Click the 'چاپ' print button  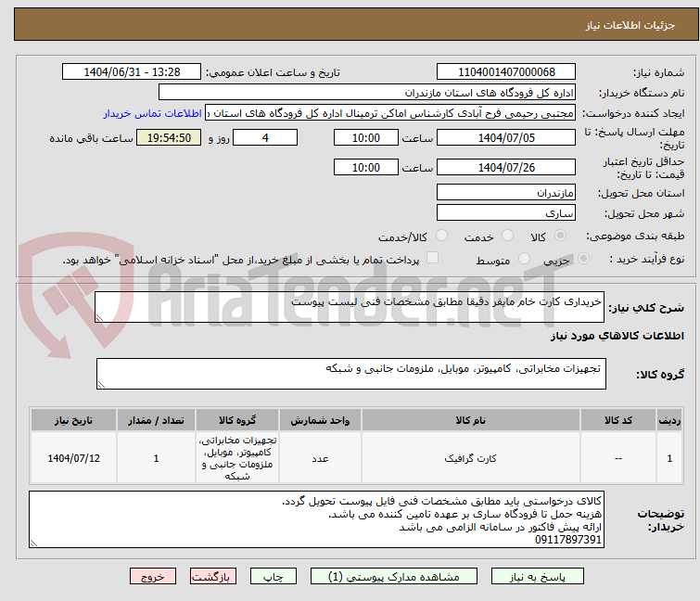pyautogui.click(x=273, y=577)
